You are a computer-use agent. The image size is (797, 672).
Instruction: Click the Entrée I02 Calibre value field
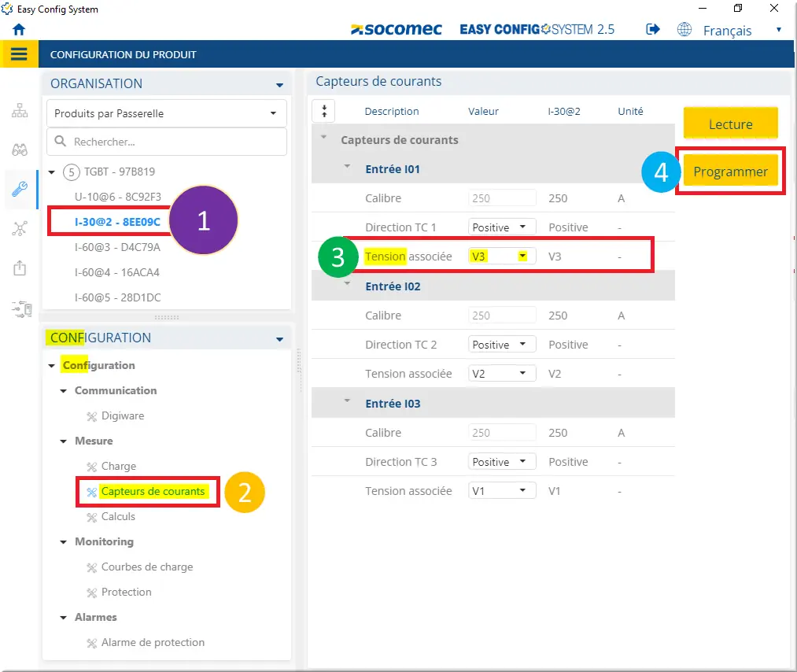click(502, 316)
